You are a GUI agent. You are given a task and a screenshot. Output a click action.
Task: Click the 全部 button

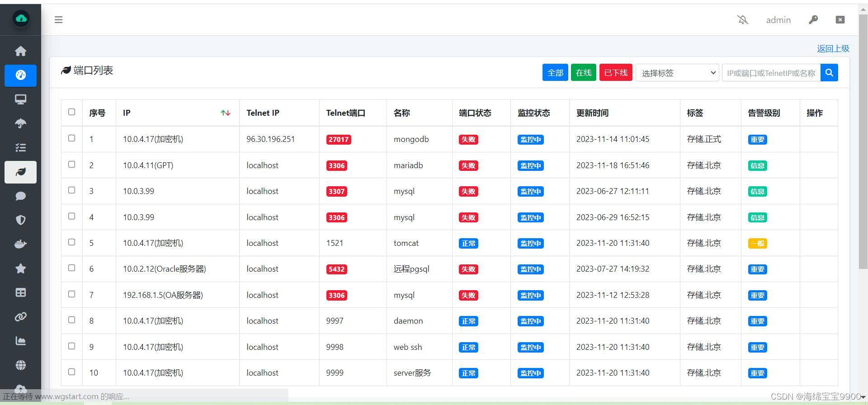pyautogui.click(x=555, y=73)
